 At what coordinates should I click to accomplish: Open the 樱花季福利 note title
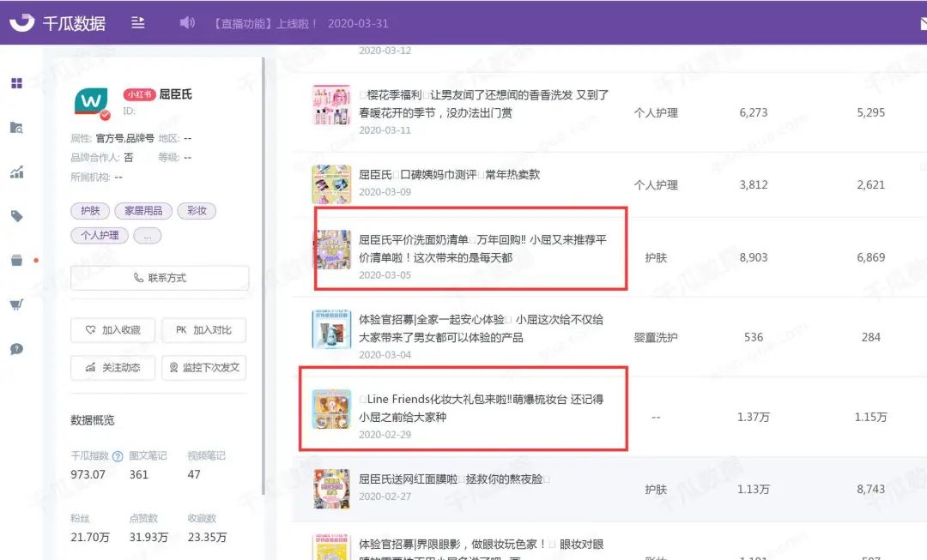click(483, 104)
